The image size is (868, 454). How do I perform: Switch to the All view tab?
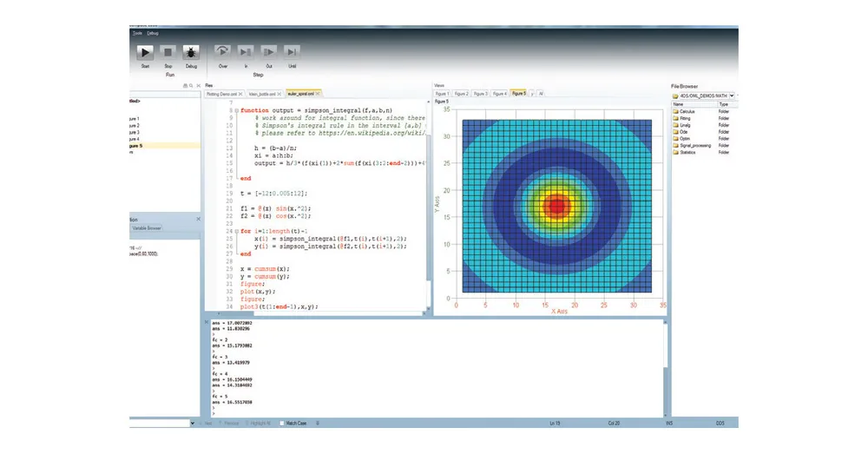(541, 94)
